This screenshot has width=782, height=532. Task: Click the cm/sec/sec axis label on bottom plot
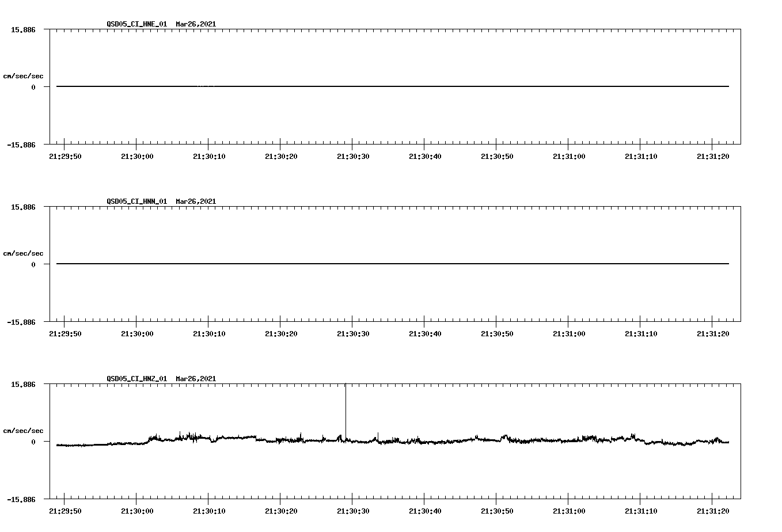(x=24, y=430)
